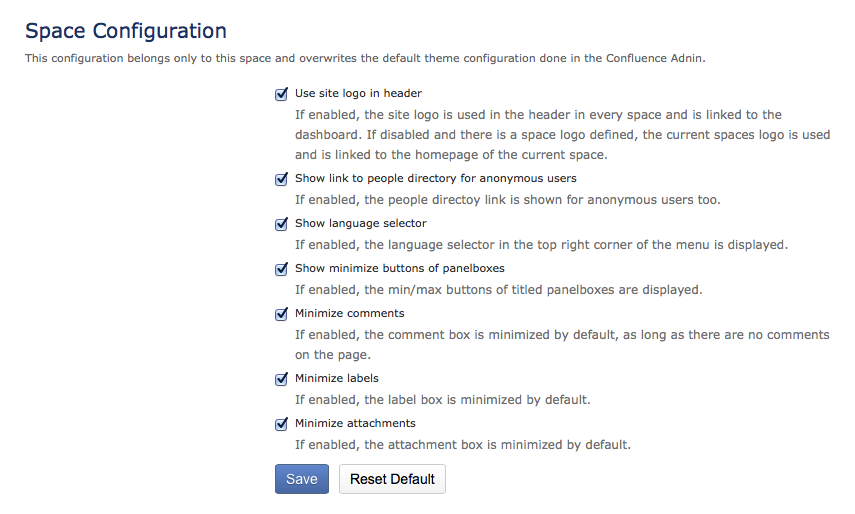The width and height of the screenshot is (855, 514).
Task: Uncheck the 'Use site logo in header' checkbox
Action: (282, 94)
